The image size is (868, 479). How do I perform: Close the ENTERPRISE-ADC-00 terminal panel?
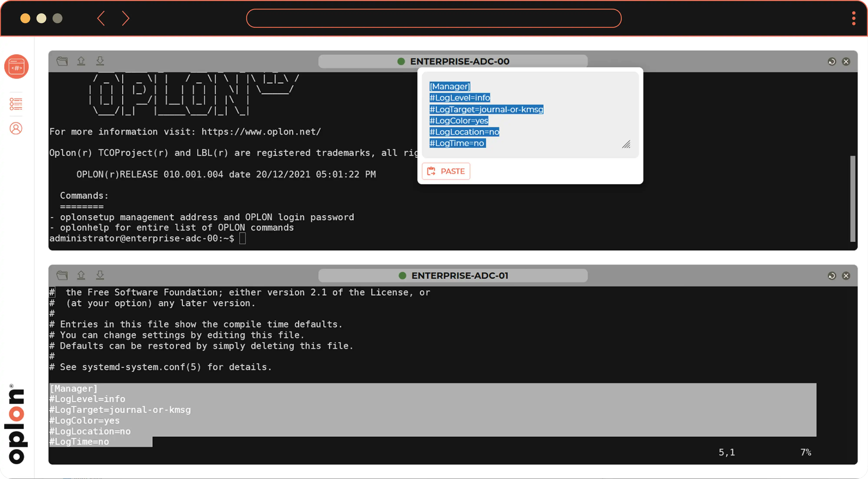coord(846,61)
